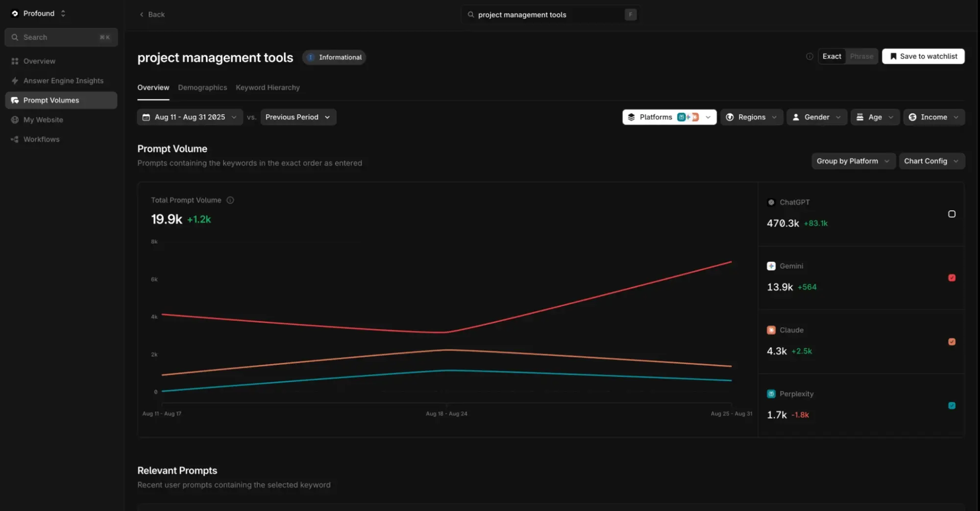The height and width of the screenshot is (511, 980).
Task: Expand the Age filter dropdown
Action: 875,117
